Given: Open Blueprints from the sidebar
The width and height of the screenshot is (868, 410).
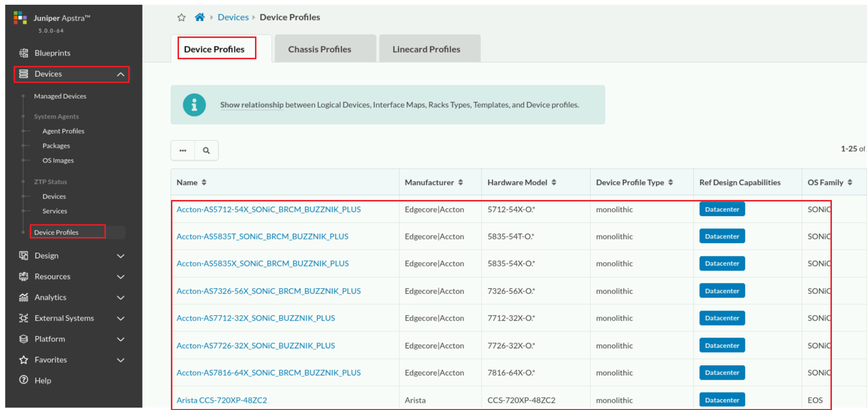Looking at the screenshot, I should [x=52, y=53].
